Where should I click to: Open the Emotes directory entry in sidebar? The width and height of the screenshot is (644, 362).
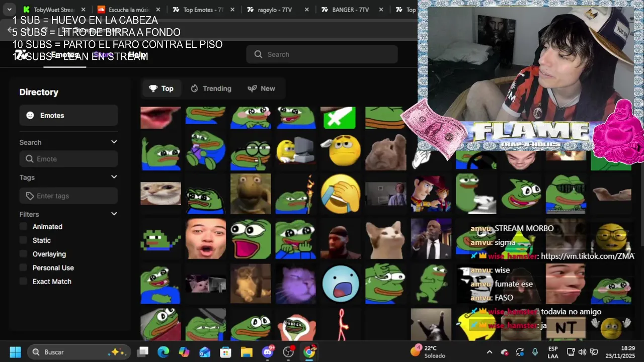[68, 115]
